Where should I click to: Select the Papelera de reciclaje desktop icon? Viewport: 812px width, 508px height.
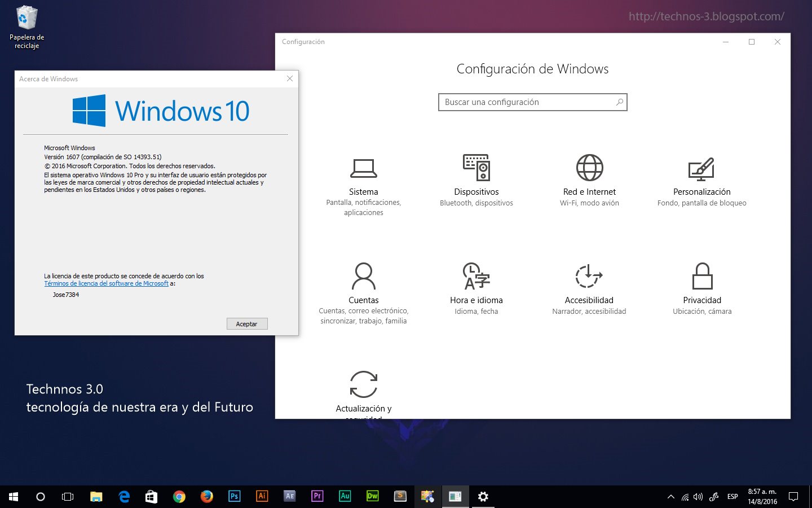coord(27,27)
